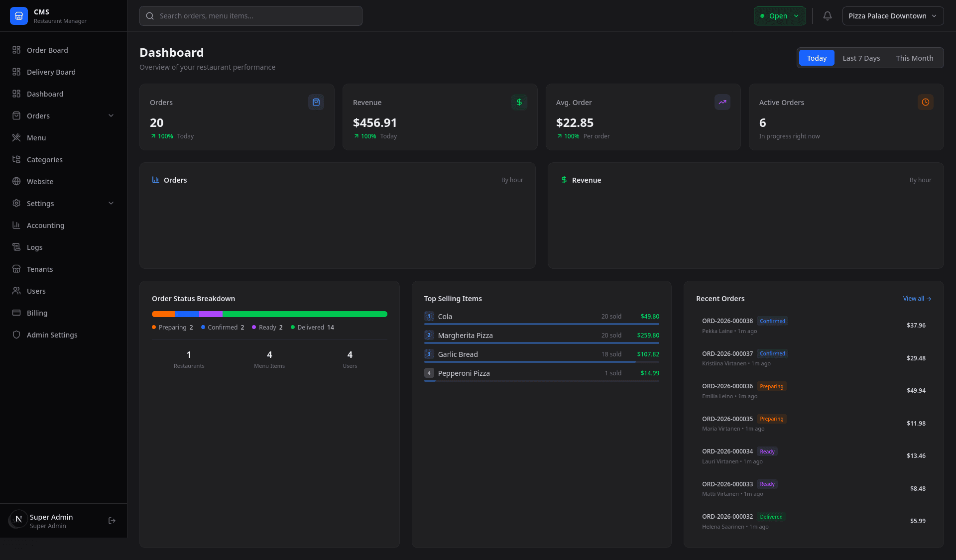Image resolution: width=956 pixels, height=560 pixels.
Task: Go to Dashboard in the sidebar
Action: click(x=63, y=94)
